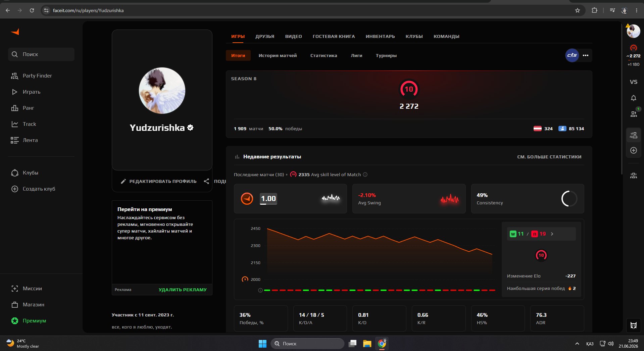
Task: Click Создать клуб in the sidebar
Action: click(33, 189)
